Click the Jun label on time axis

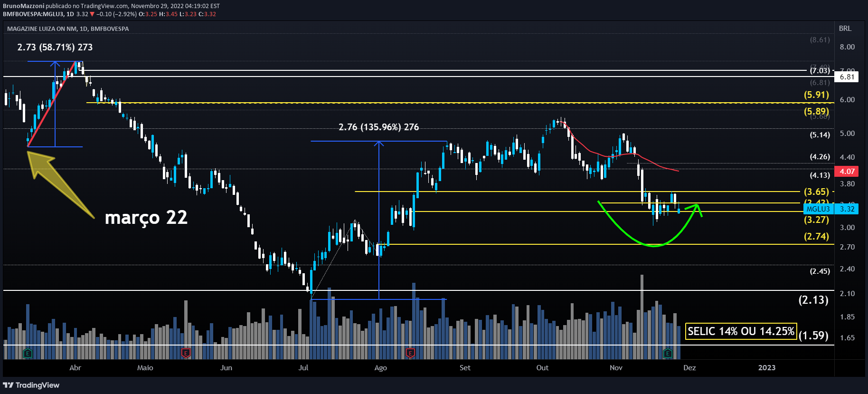(x=226, y=368)
